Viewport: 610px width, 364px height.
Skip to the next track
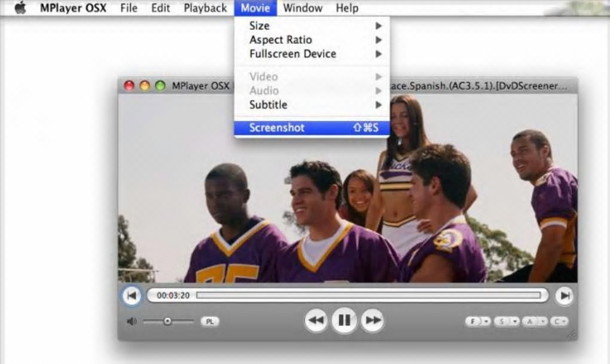tap(565, 296)
